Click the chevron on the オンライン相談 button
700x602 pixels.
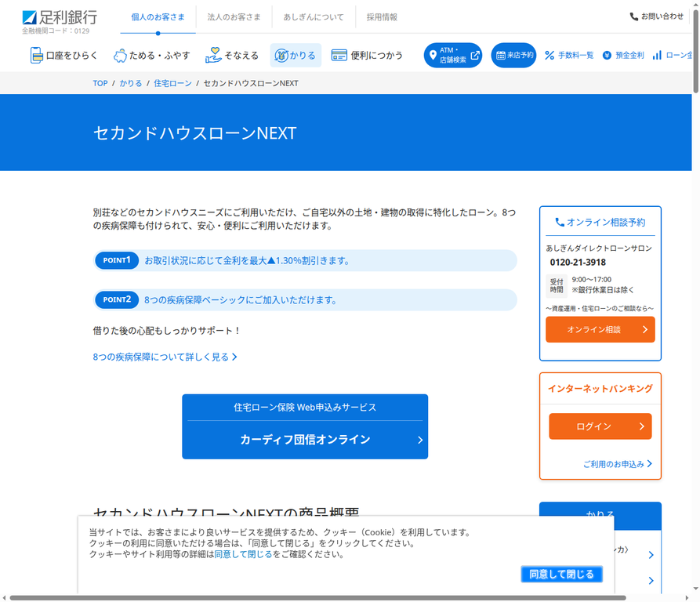(x=644, y=329)
